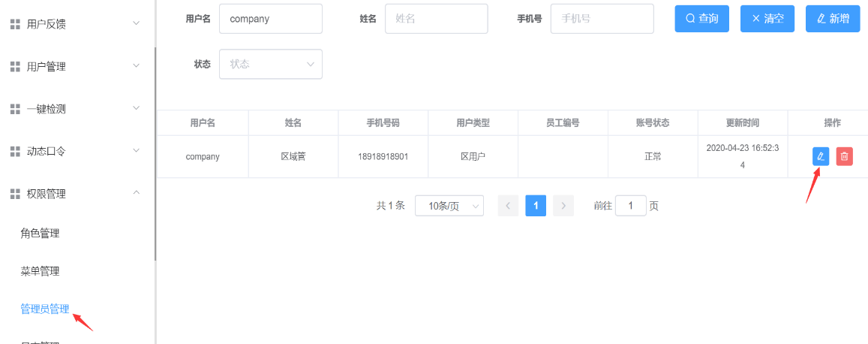Viewport: 868px width, 344px height.
Task: Click the grid icon beside 权限管理
Action: (x=15, y=194)
